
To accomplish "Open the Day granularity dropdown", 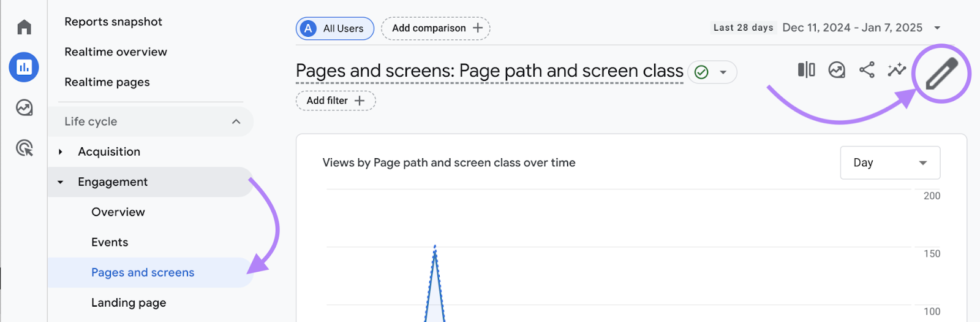I will pyautogui.click(x=890, y=163).
